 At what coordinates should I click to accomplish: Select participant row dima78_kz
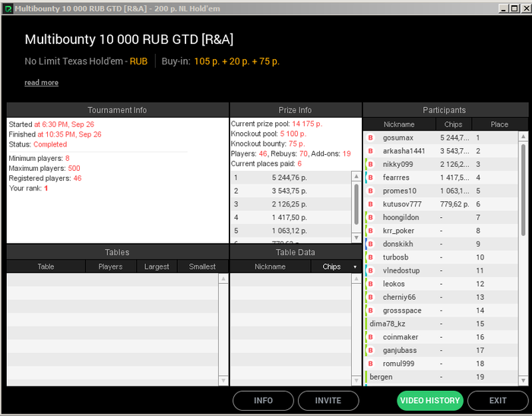pos(441,323)
